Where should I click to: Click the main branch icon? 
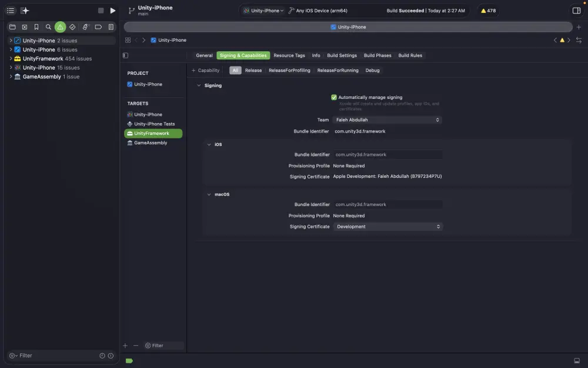[x=131, y=11]
